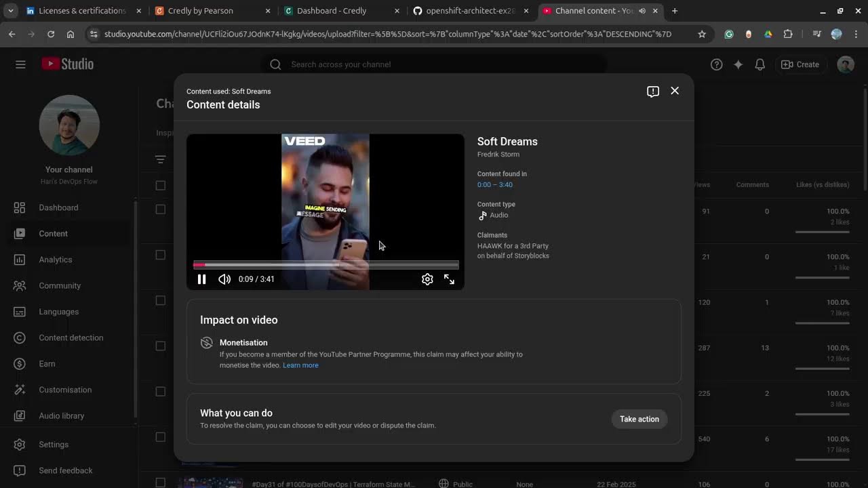Screen dimensions: 868x488
Task: Seek on the video progress bar
Action: click(326, 265)
